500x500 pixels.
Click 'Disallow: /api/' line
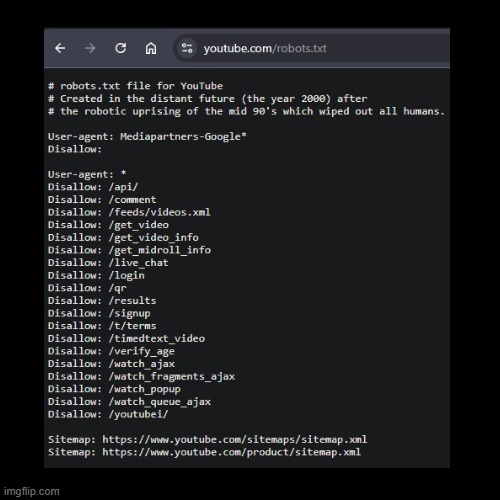93,187
